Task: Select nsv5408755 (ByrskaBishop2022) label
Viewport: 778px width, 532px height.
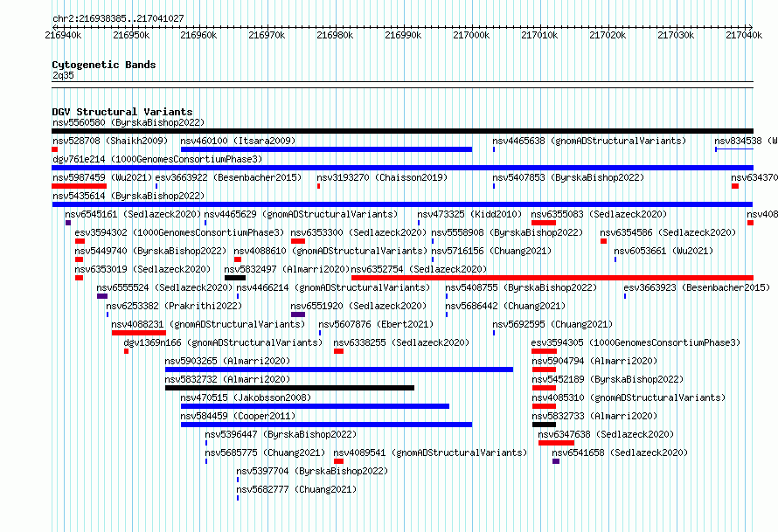Action: tap(521, 287)
